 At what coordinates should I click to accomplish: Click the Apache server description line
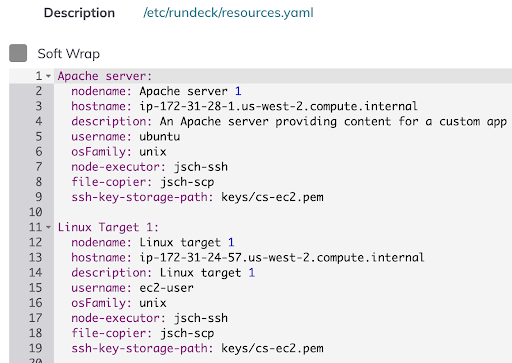pos(289,122)
